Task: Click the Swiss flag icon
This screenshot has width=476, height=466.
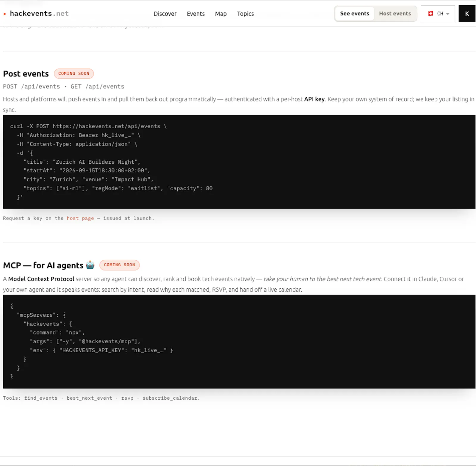Action: [x=430, y=14]
